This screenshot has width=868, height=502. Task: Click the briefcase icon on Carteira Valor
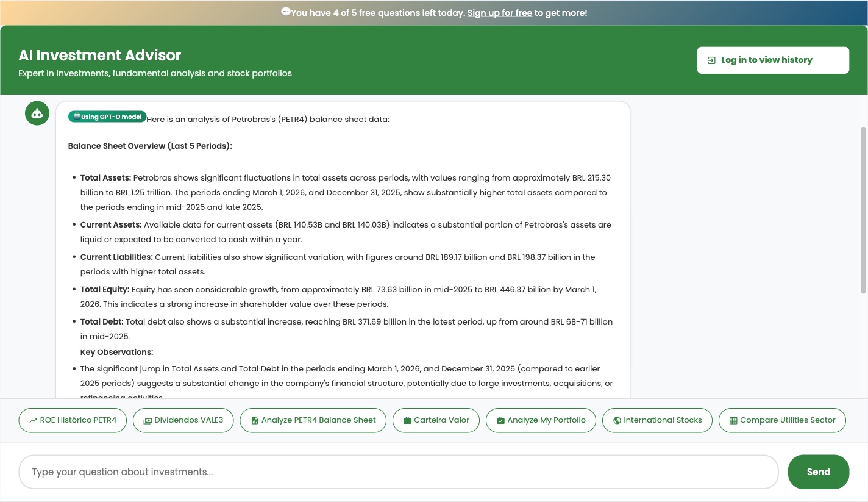(x=407, y=420)
